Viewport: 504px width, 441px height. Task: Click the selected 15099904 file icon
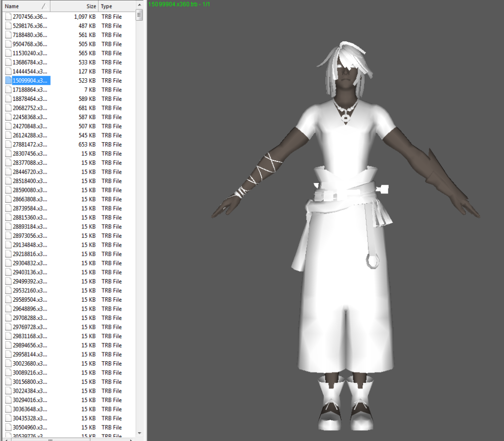pos(8,80)
